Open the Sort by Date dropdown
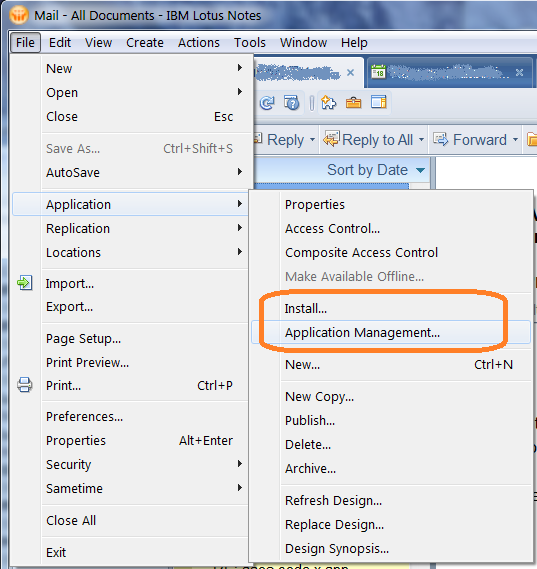537x569 pixels. [421, 170]
